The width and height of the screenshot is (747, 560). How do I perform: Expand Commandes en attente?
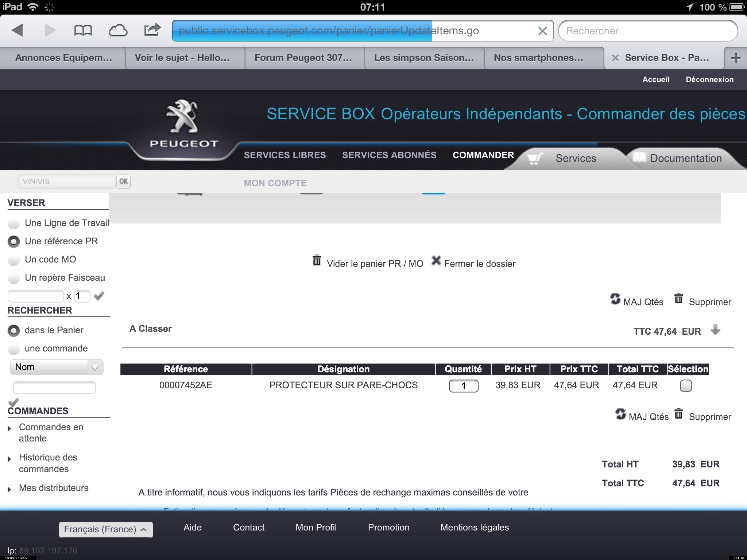point(51,427)
